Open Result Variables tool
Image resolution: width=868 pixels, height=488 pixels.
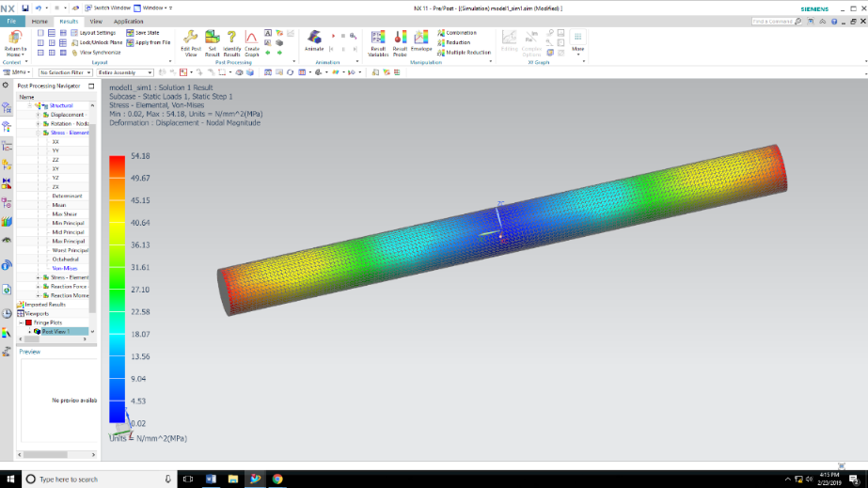point(378,43)
